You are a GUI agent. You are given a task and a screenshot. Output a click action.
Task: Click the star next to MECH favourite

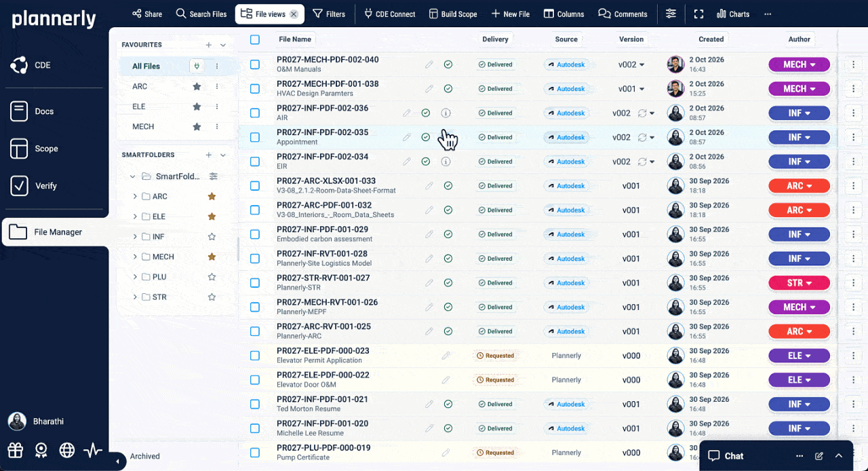click(x=197, y=127)
